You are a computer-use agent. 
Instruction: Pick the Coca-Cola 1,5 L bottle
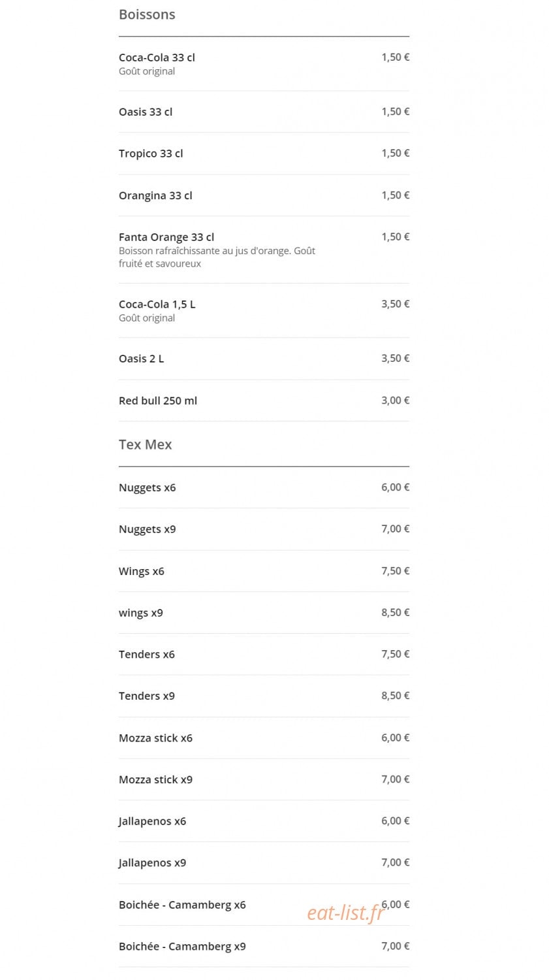[x=264, y=311]
